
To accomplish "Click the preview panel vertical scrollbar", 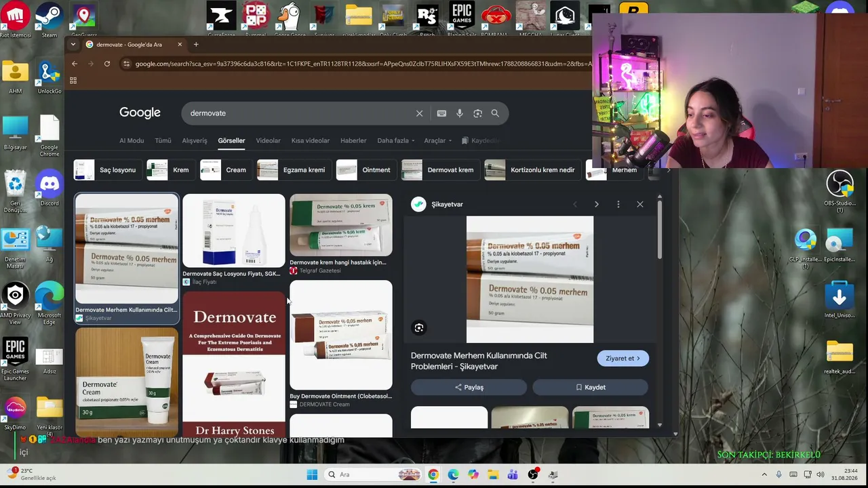I will click(659, 230).
